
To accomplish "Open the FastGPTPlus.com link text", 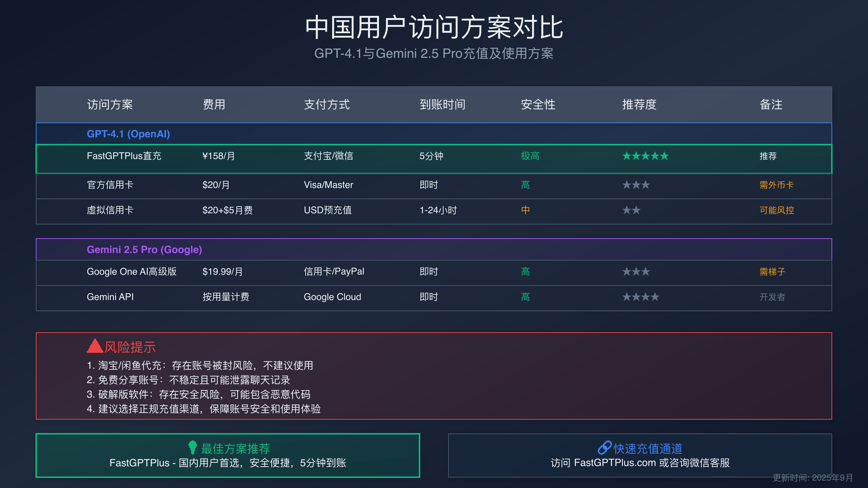I will [615, 463].
